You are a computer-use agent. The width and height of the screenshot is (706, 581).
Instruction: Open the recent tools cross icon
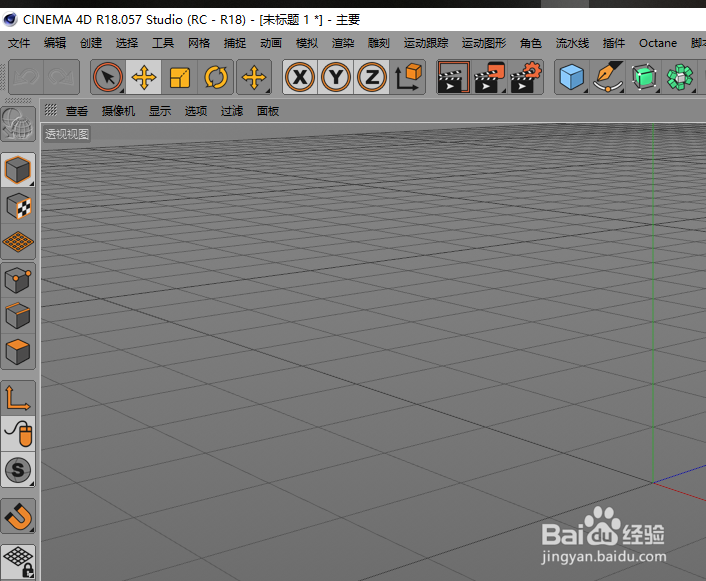pyautogui.click(x=254, y=77)
